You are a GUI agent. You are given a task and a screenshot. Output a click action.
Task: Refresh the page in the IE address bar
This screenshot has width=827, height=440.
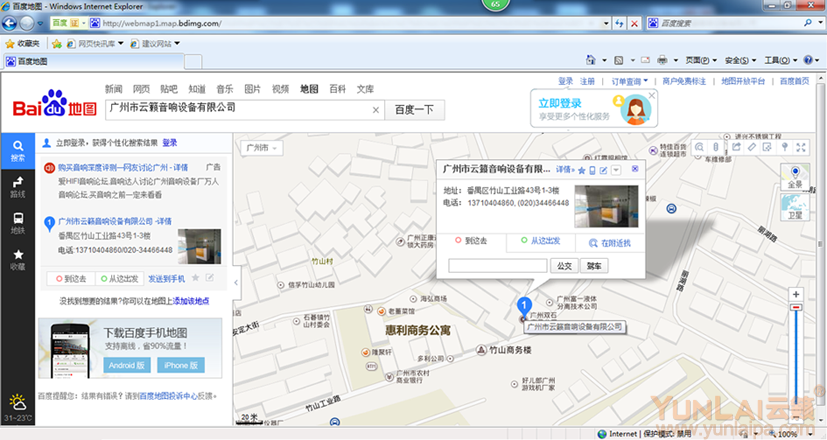[620, 23]
